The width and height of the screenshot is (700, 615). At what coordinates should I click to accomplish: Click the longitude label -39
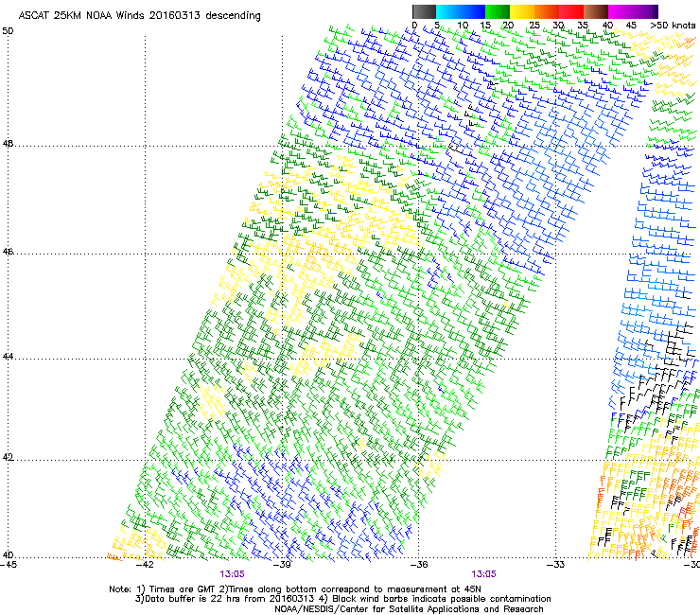point(282,565)
